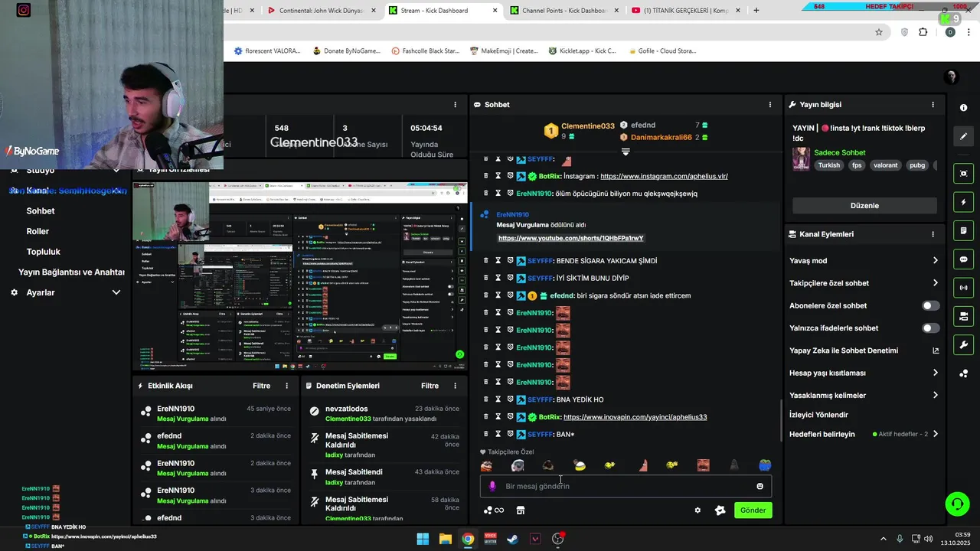980x551 pixels.
Task: Open Yapay Zeka ile Sohbet Denetimi
Action: pos(864,350)
